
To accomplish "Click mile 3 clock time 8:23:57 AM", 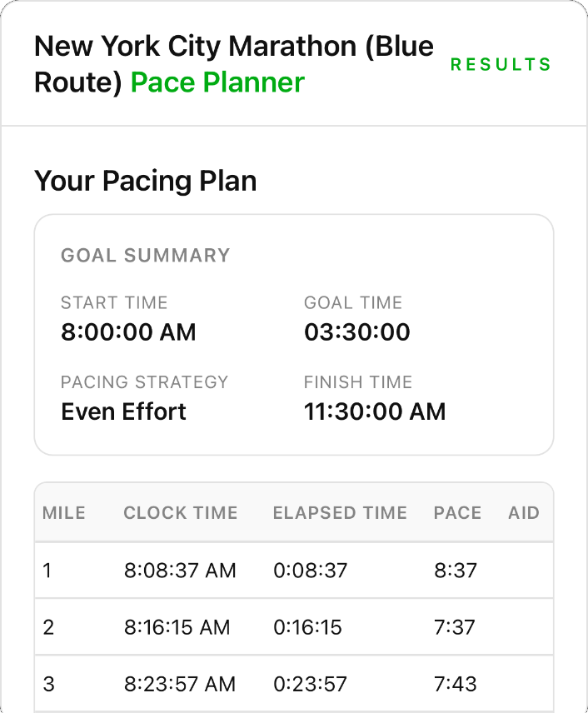I will click(180, 684).
